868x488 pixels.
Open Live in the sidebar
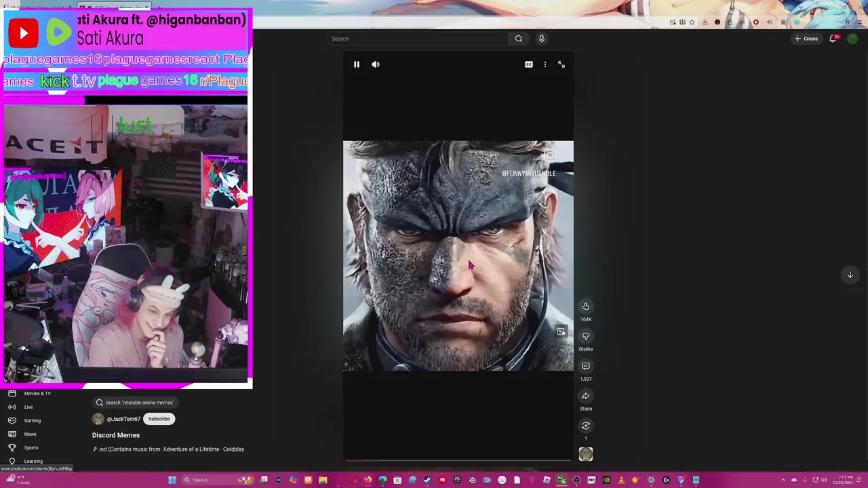(28, 407)
